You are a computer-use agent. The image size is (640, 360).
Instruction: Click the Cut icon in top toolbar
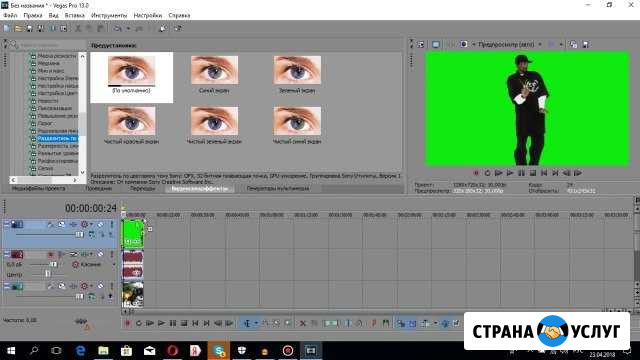78,29
